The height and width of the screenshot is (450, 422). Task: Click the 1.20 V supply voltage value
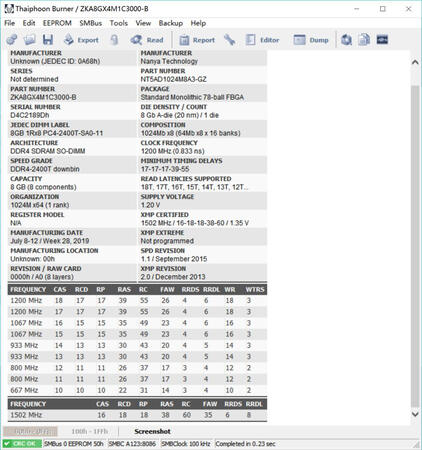pyautogui.click(x=150, y=205)
